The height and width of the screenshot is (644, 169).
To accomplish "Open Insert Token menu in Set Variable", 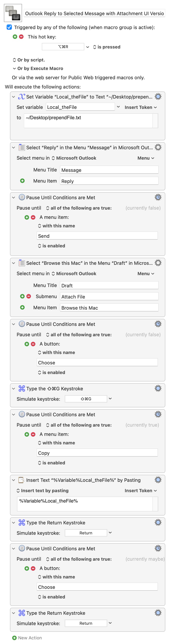I will [x=141, y=107].
